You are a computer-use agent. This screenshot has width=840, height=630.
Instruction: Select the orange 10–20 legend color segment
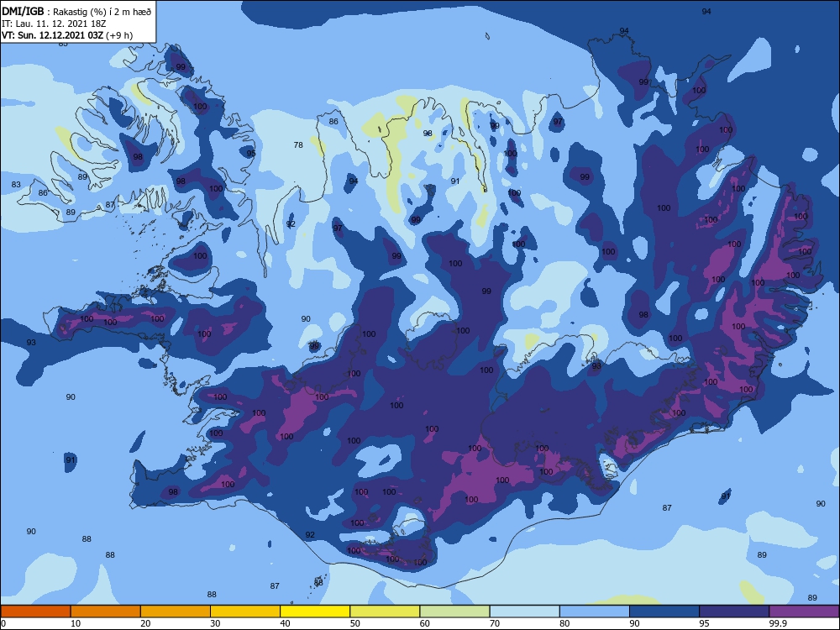[x=106, y=612]
